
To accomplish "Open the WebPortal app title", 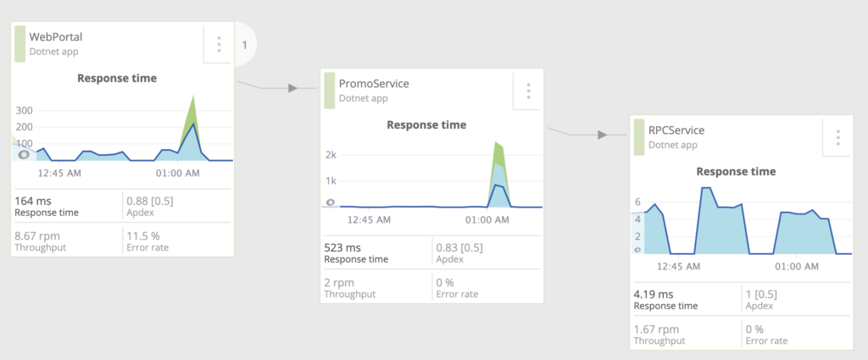I will coord(56,37).
